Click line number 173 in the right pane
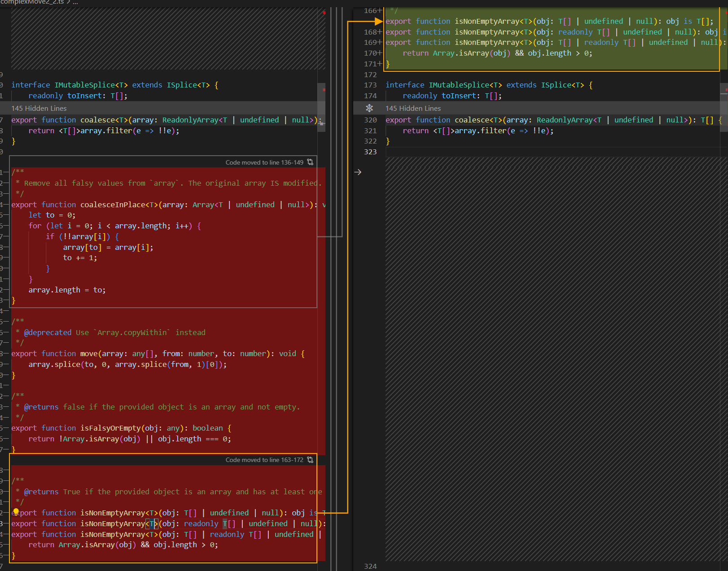 tap(371, 85)
